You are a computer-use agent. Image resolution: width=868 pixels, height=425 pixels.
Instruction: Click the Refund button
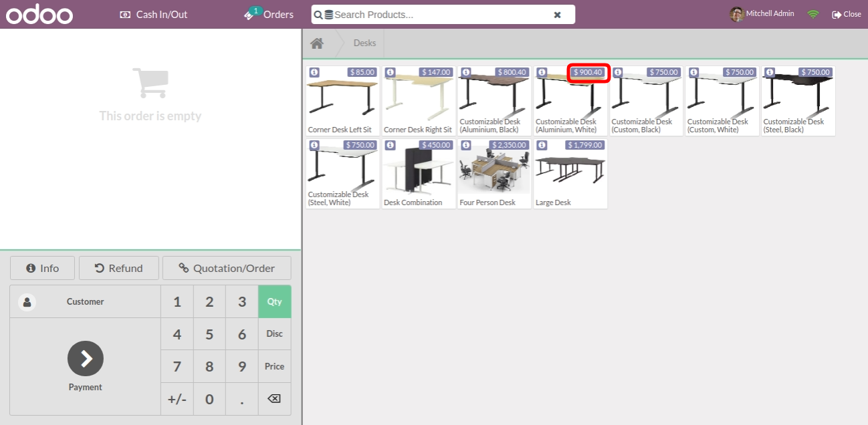119,268
